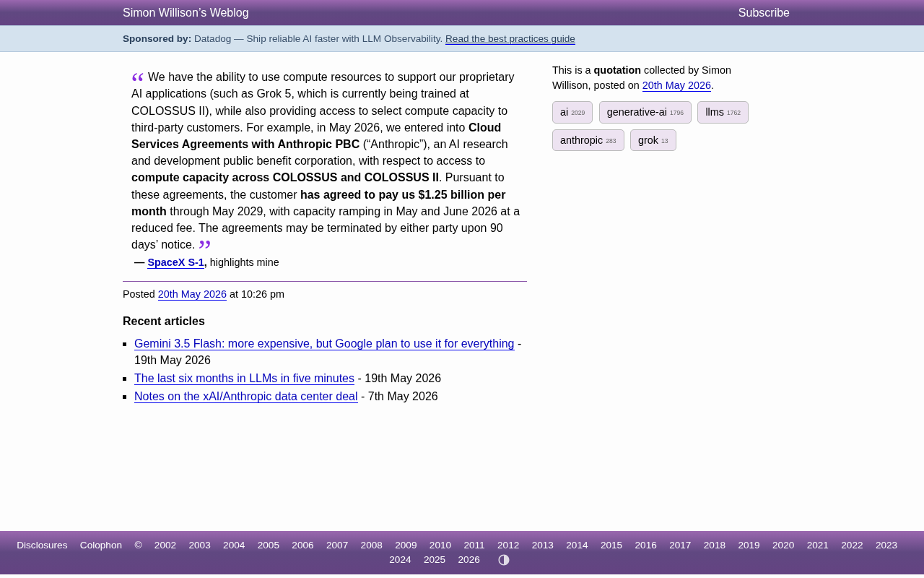Read "The last six months in LLMs" article
The width and height of the screenshot is (924, 578).
point(244,379)
